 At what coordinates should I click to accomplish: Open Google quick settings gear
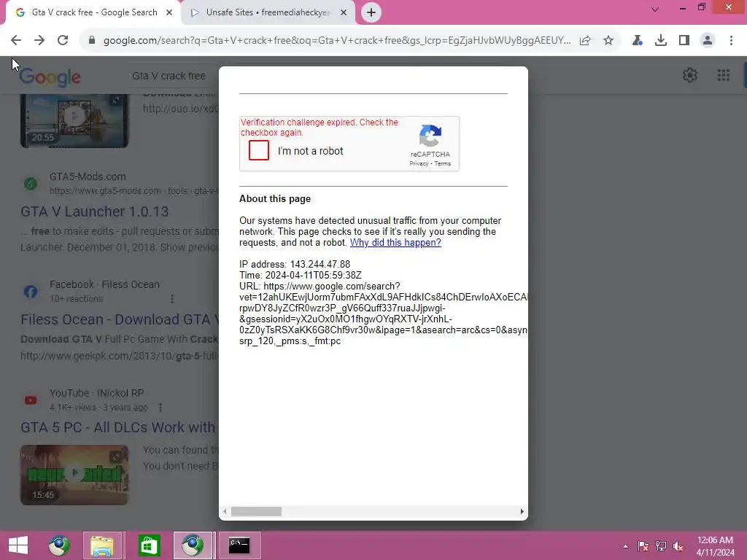[690, 75]
